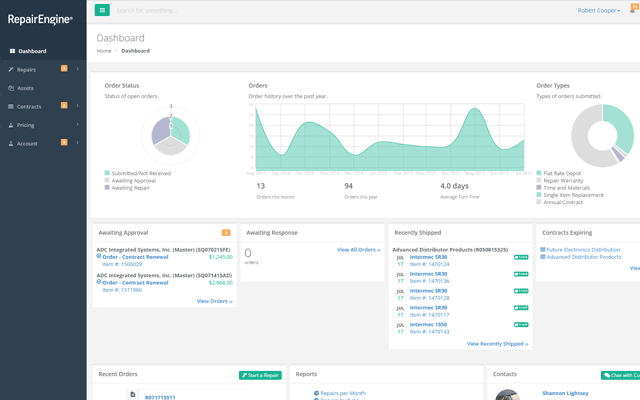
Task: Click the Repairs wrench icon
Action: (x=11, y=70)
